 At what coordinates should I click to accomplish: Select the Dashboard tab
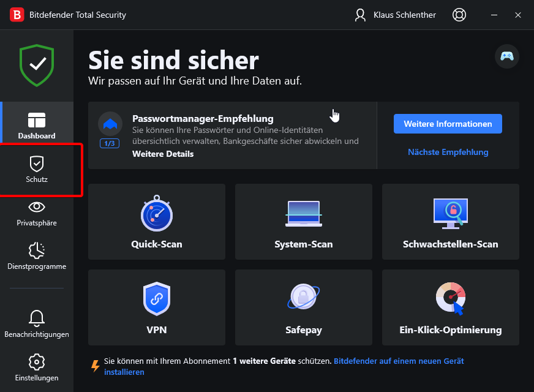(x=37, y=126)
